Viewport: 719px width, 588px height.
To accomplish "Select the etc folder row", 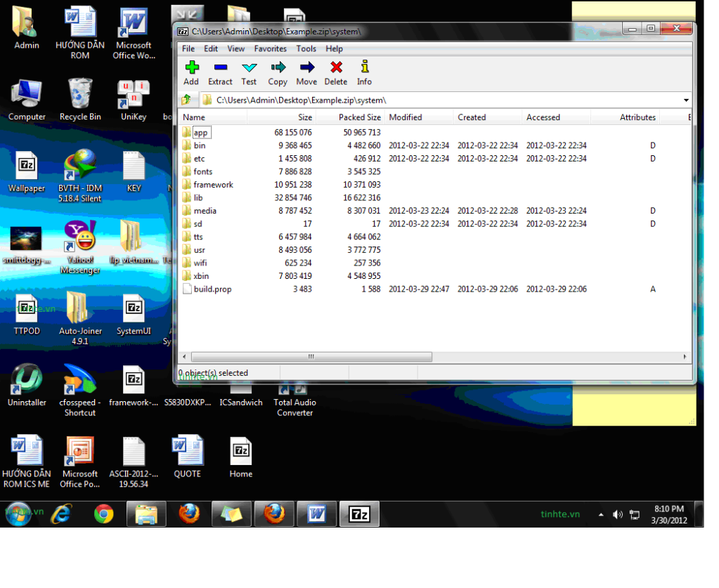I will click(x=434, y=159).
